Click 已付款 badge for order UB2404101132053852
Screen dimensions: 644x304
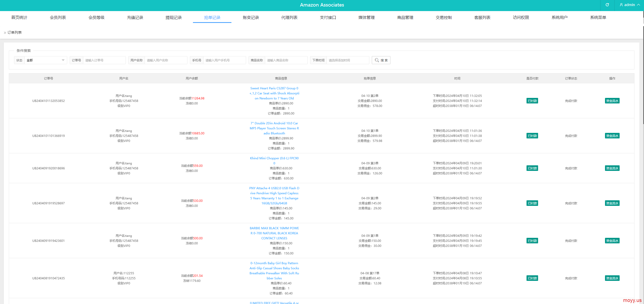532,101
